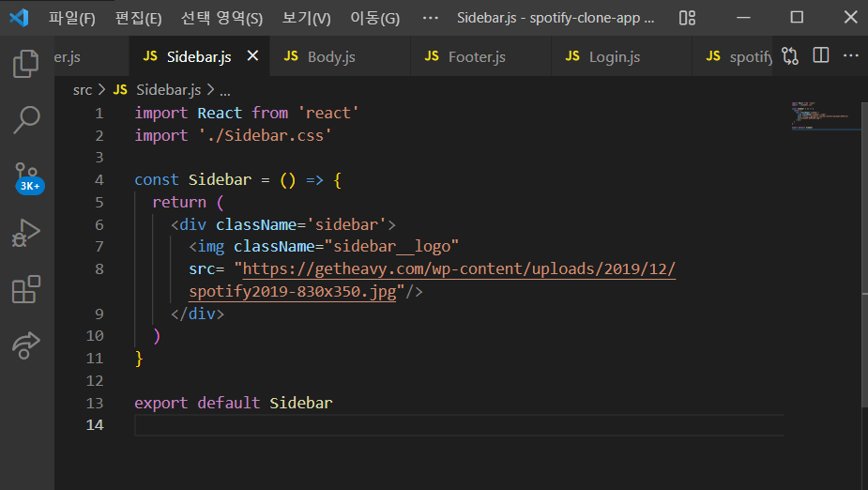Viewport: 868px width, 490px height.
Task: Click the src breadcrumb segment
Action: 83,90
